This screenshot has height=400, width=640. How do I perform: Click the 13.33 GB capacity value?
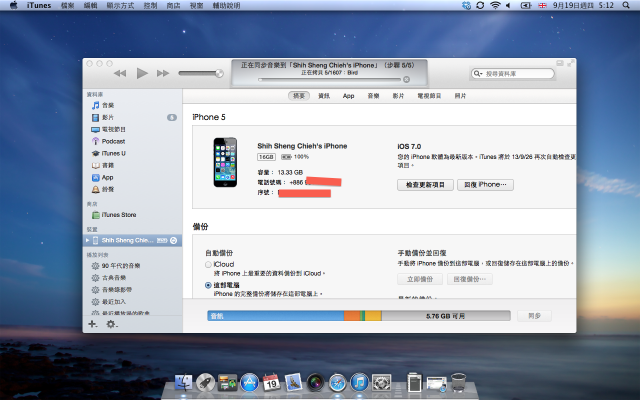(290, 172)
